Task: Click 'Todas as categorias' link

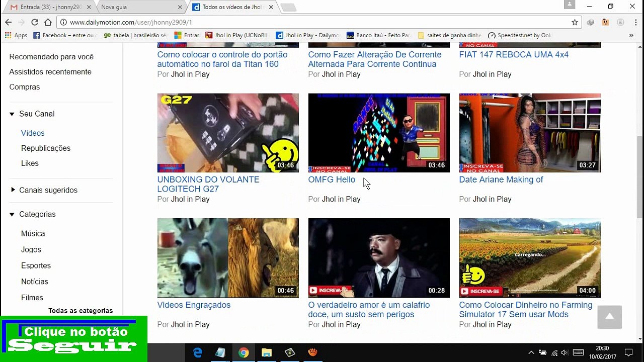Action: (x=80, y=311)
